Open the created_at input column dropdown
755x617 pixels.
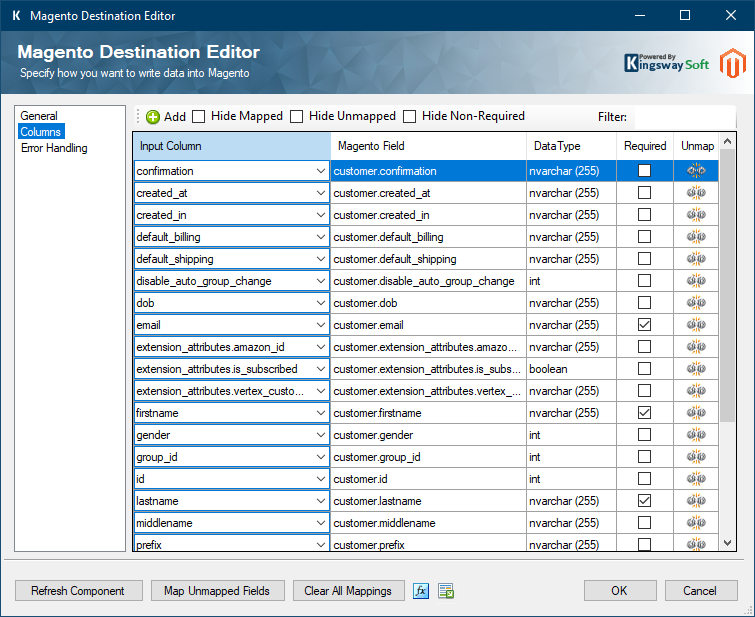321,193
